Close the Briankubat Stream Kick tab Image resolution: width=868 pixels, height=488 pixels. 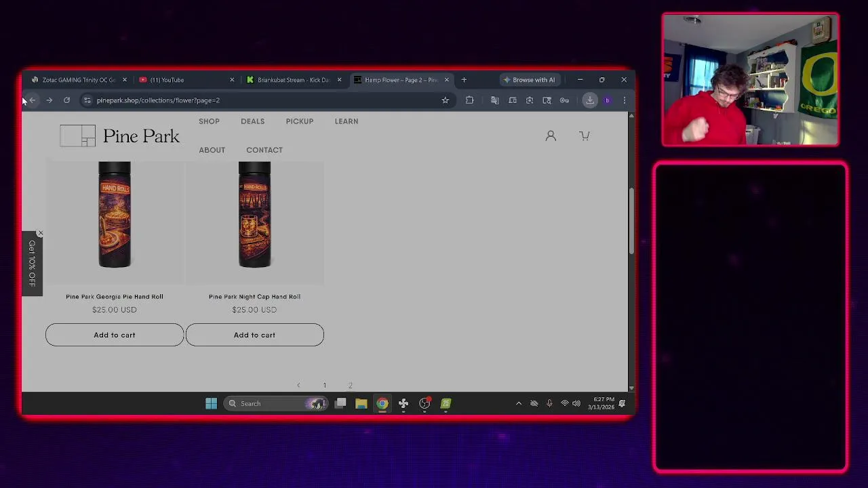tap(339, 80)
